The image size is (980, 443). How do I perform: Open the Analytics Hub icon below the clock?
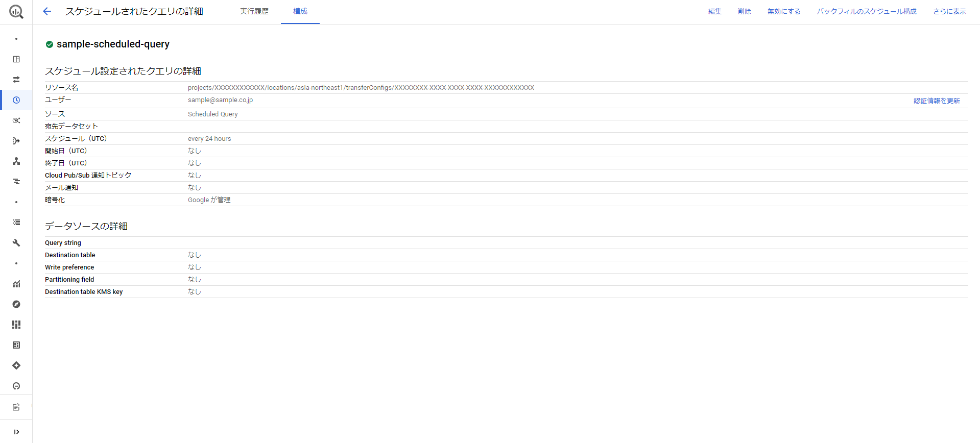16,120
